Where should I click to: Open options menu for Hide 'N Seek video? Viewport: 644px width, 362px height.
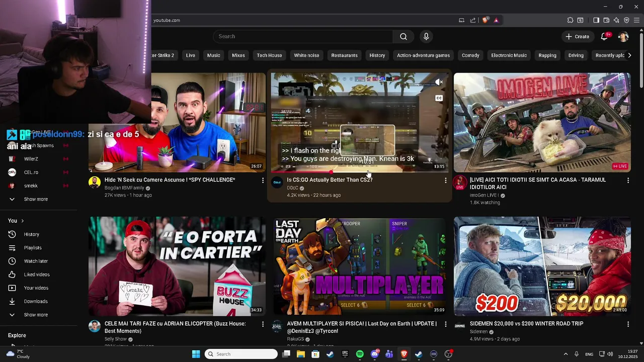point(263,180)
